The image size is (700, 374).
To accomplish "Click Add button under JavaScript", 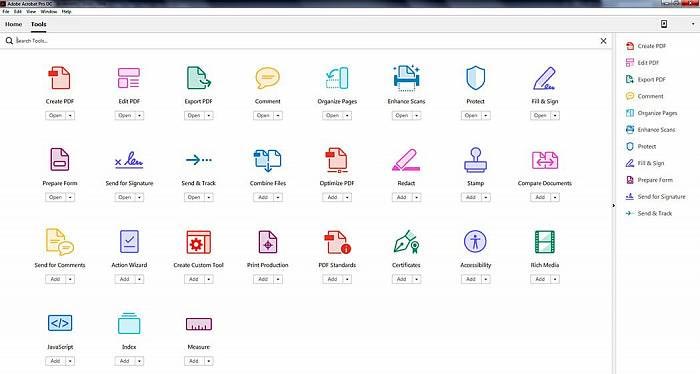I will coord(55,361).
